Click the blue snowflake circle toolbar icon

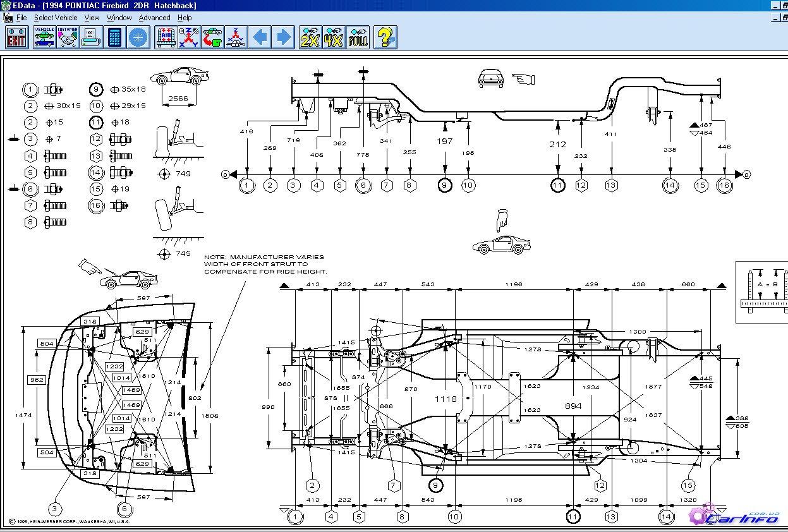(x=138, y=37)
